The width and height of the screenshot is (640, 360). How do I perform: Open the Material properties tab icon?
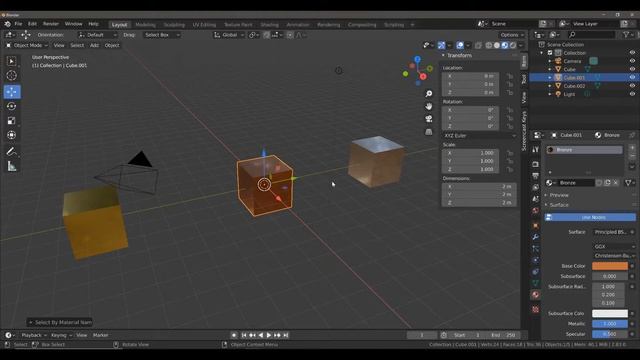[536, 295]
